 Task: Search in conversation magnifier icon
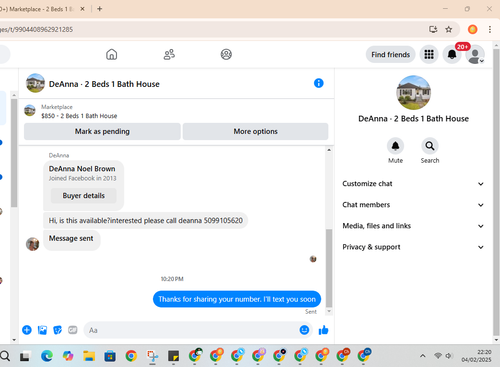pos(430,146)
